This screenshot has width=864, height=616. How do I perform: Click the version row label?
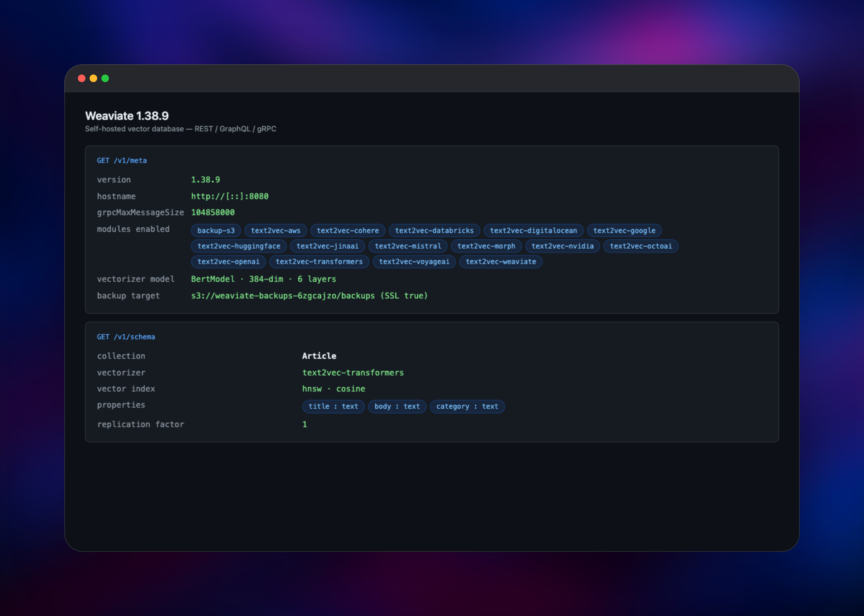(x=114, y=180)
